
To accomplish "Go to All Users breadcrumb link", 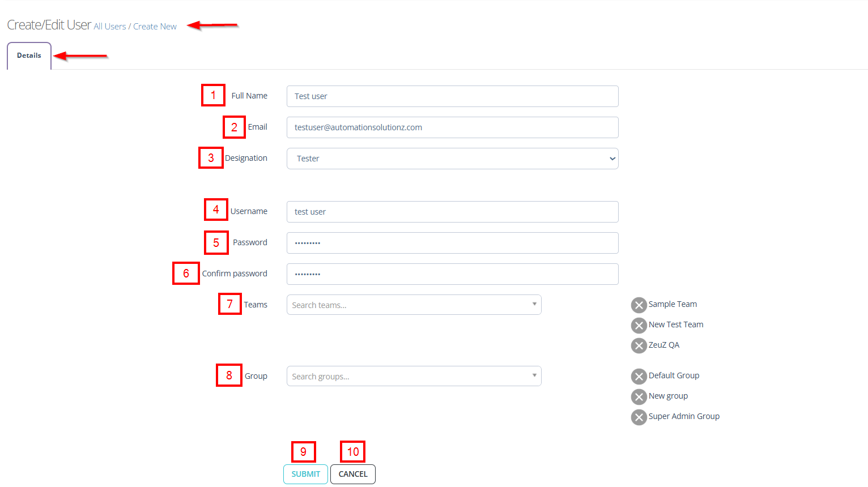I will click(x=110, y=27).
